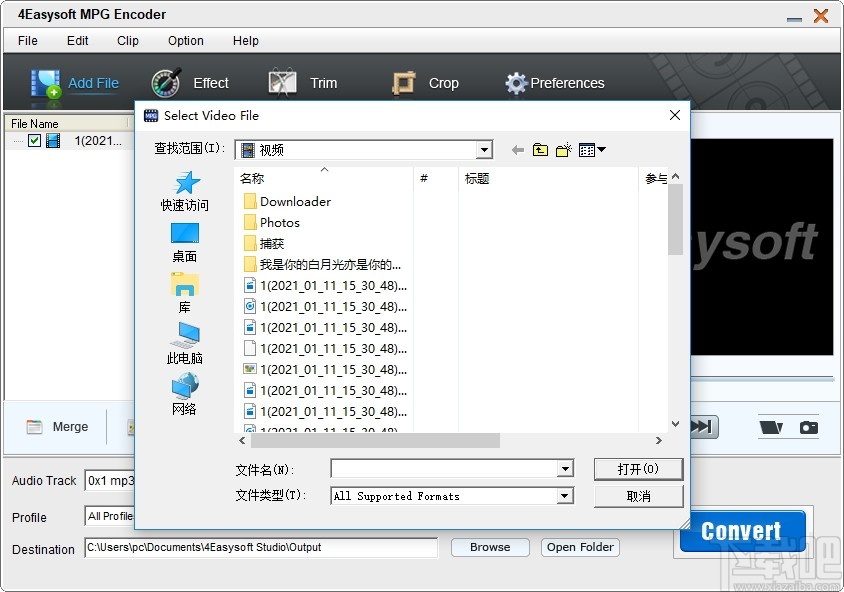Open the Crop tool
Screen dimensions: 844x592
click(x=404, y=82)
